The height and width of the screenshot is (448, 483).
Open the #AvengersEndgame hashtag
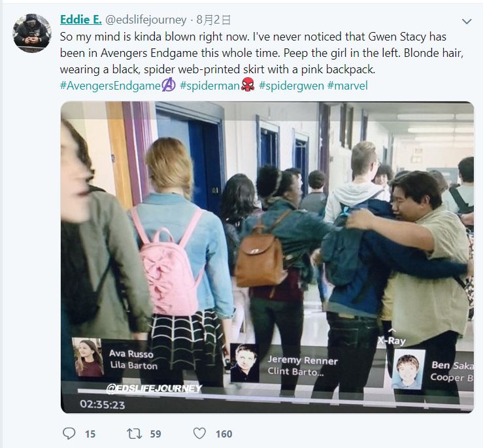(110, 86)
